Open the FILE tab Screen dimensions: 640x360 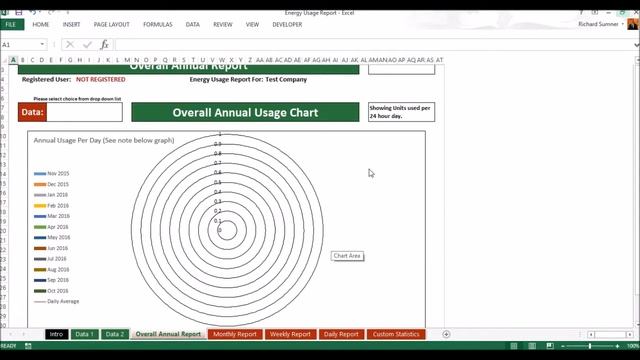point(11,24)
